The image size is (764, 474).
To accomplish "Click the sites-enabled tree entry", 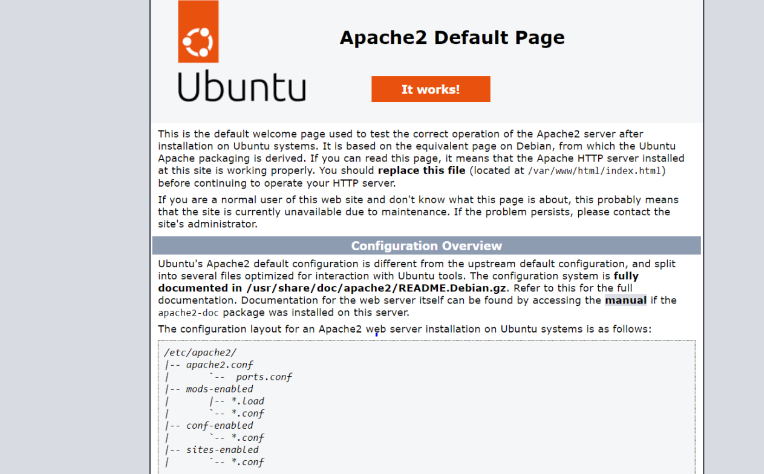I will click(222, 450).
